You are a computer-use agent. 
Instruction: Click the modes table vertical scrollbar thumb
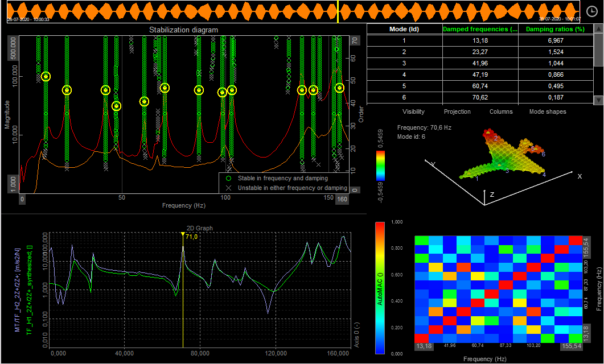[598, 50]
